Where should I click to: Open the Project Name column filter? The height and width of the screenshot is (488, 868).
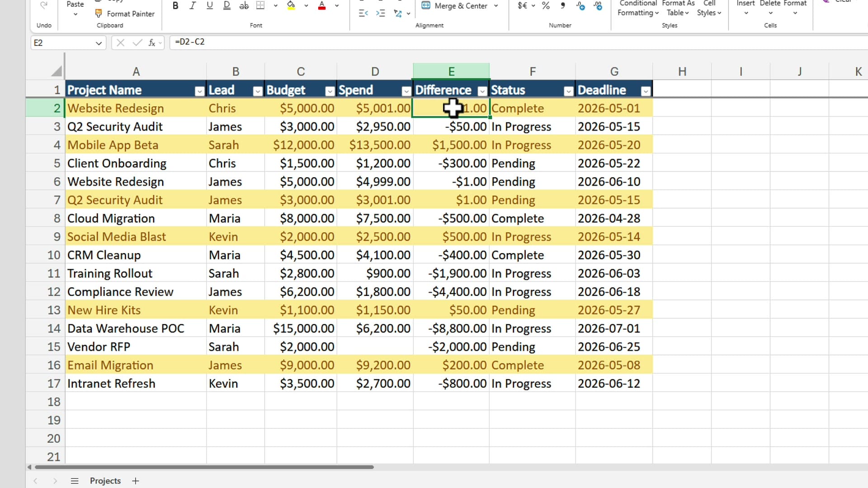(x=199, y=91)
